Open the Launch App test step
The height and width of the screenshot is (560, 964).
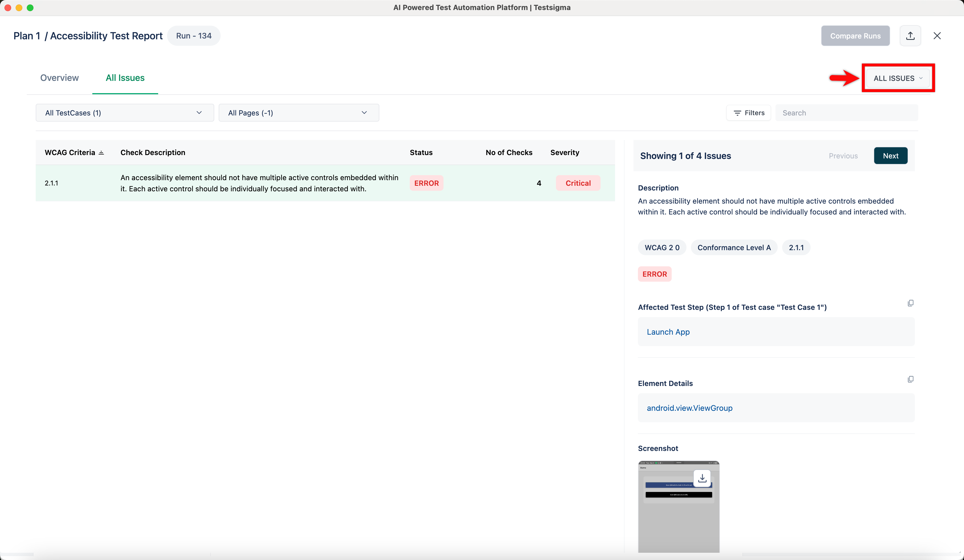point(668,332)
